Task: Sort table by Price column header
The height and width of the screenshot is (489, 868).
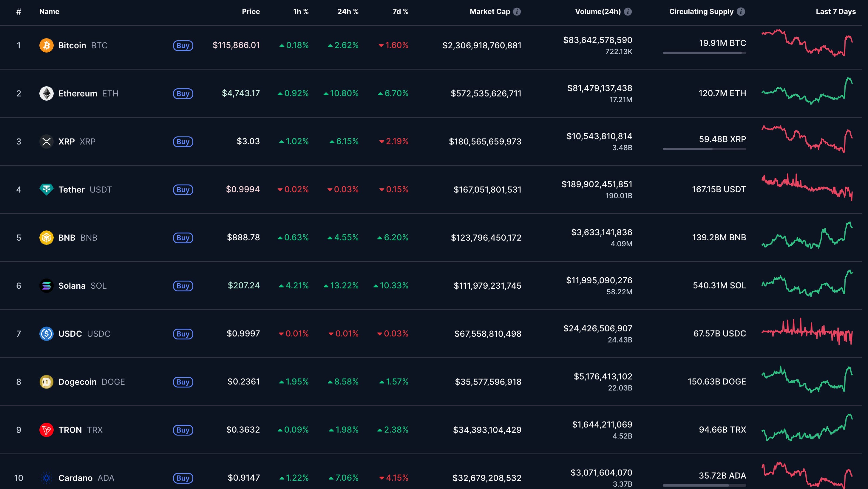Action: point(251,11)
